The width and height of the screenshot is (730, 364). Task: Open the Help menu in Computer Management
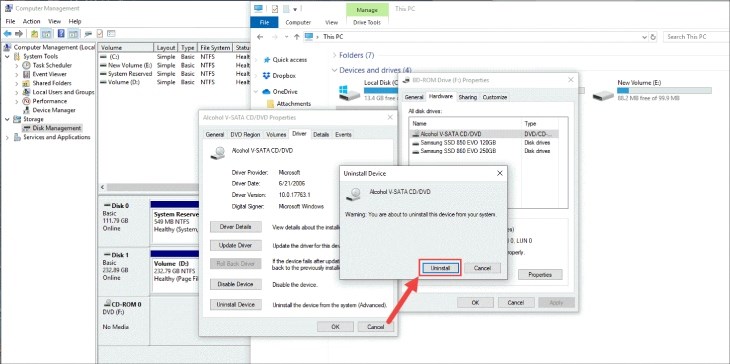[x=75, y=21]
